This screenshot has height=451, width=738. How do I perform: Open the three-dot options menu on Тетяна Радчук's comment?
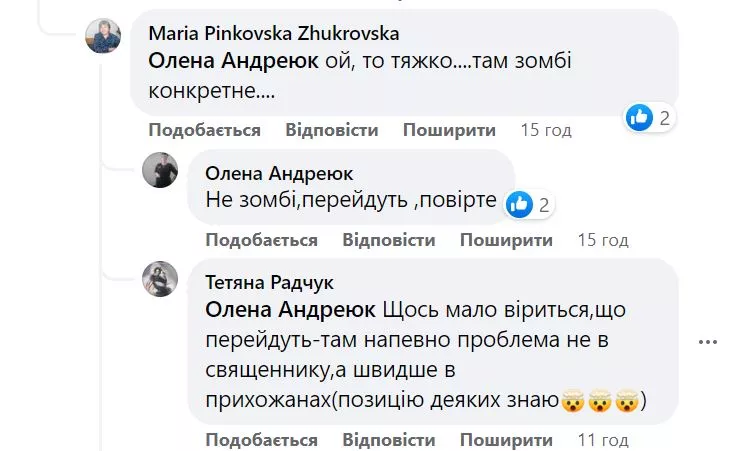tap(708, 341)
